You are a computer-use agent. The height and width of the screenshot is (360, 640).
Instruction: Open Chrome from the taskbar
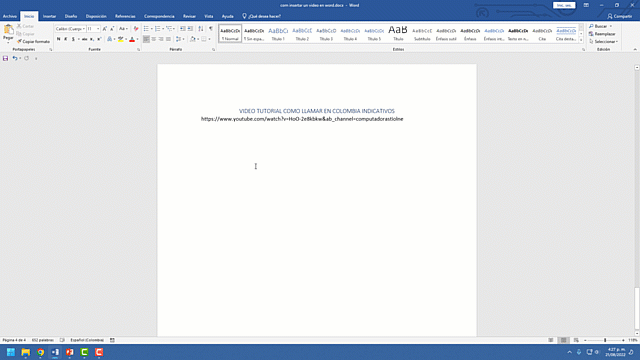[40, 352]
